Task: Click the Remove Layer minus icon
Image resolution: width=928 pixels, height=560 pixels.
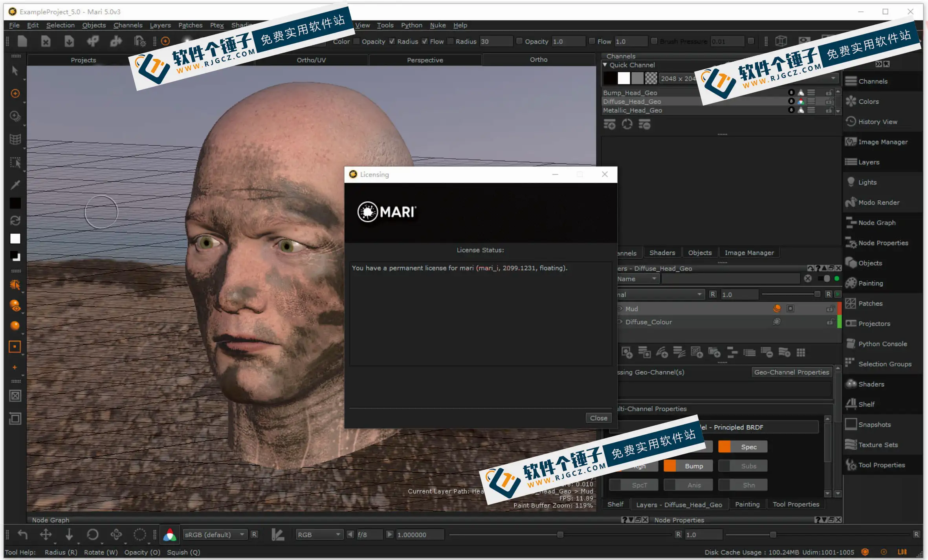Action: [767, 352]
